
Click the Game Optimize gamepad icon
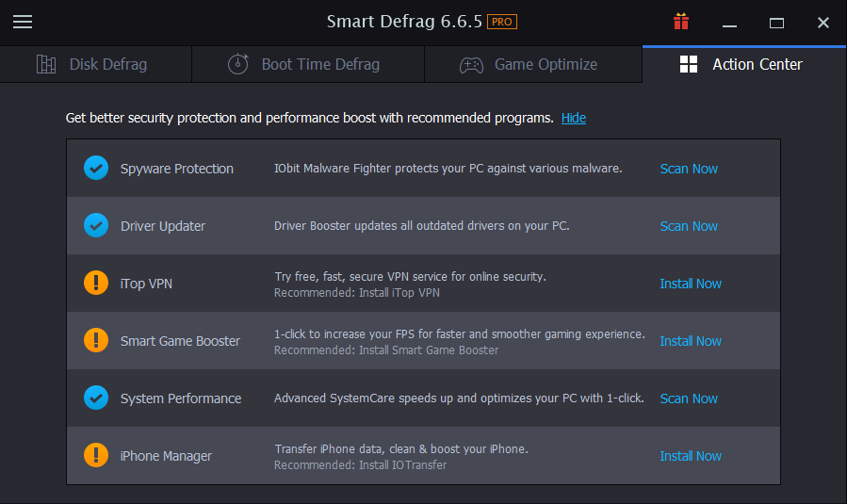click(x=471, y=65)
